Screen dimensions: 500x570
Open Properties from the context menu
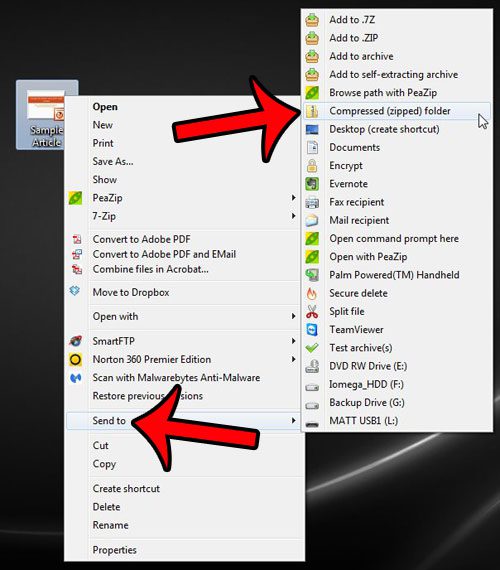tap(185, 550)
